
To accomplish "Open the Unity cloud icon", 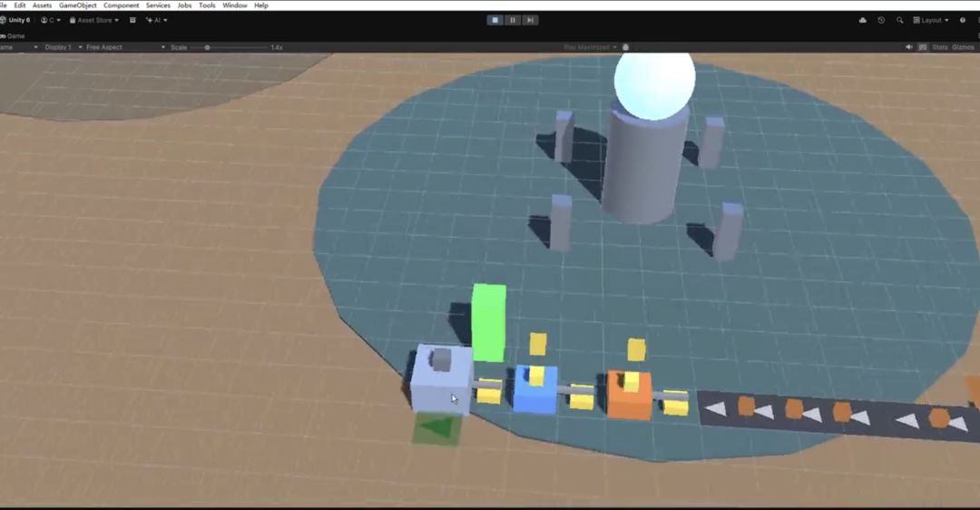I will click(863, 20).
